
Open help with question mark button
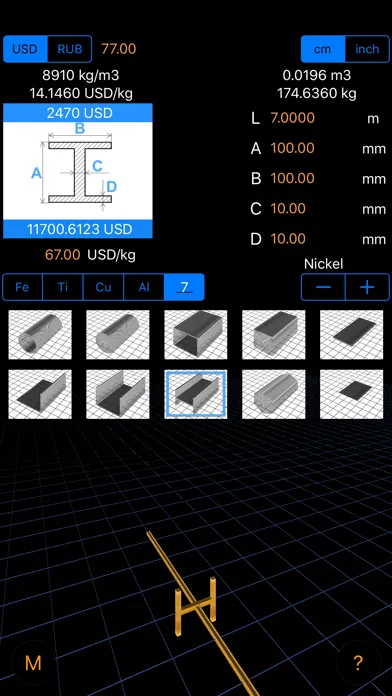tap(358, 663)
